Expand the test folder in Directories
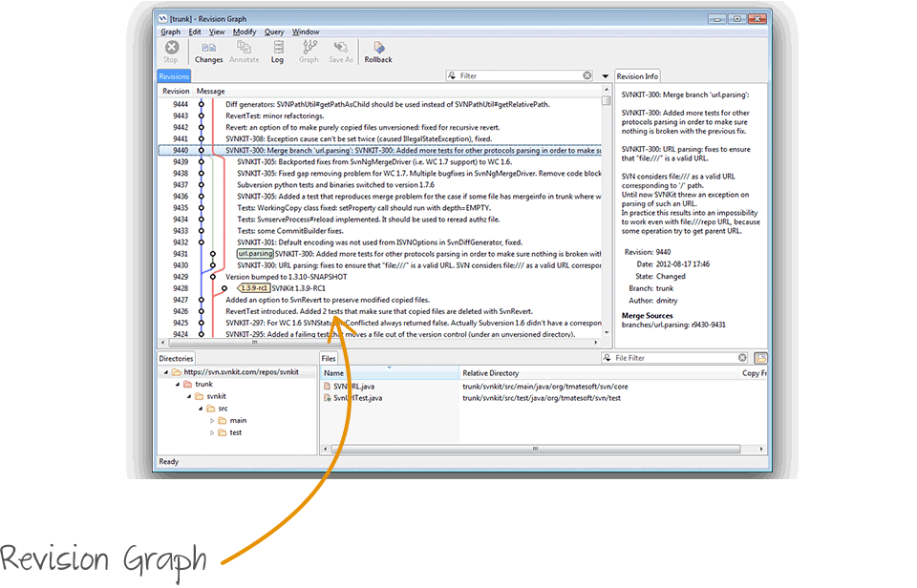This screenshot has height=588, width=917. pyautogui.click(x=212, y=432)
